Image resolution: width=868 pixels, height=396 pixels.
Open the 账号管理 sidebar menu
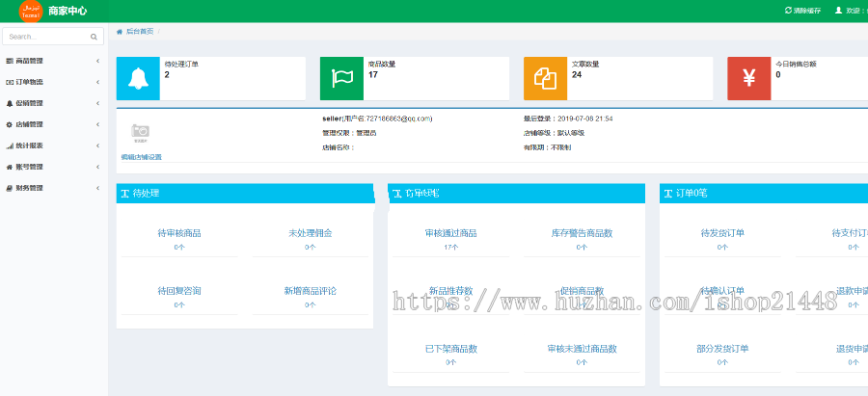pyautogui.click(x=54, y=167)
